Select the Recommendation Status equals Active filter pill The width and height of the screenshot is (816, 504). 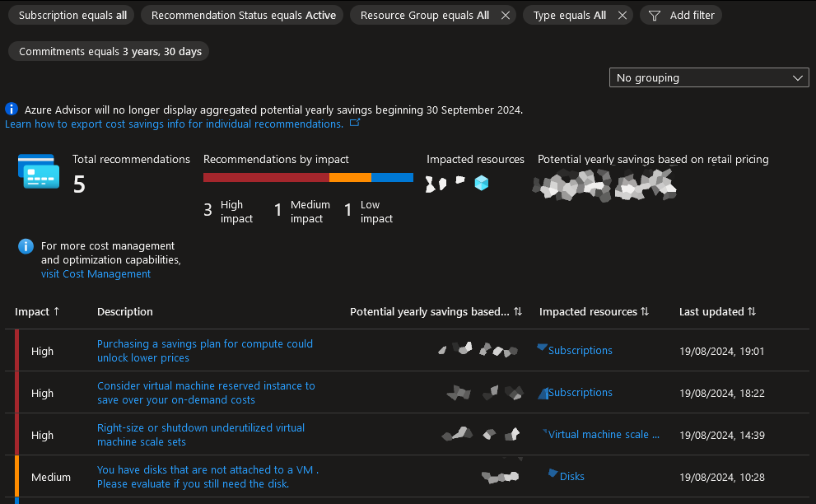coord(241,15)
